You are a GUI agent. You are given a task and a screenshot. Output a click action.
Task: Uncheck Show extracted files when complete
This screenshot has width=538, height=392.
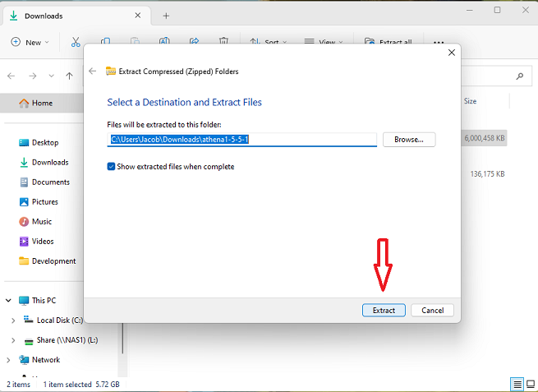112,166
